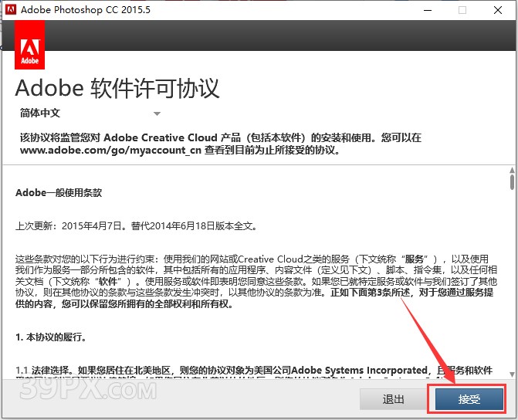Click the '上次更新：2015年4月7日' line

click(136, 226)
